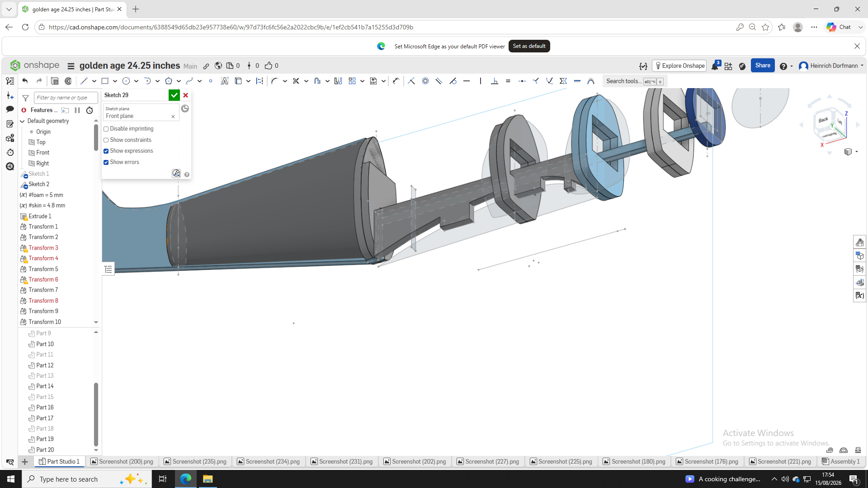This screenshot has width=868, height=488.
Task: Open the spline tool dropdown arrow
Action: point(199,81)
